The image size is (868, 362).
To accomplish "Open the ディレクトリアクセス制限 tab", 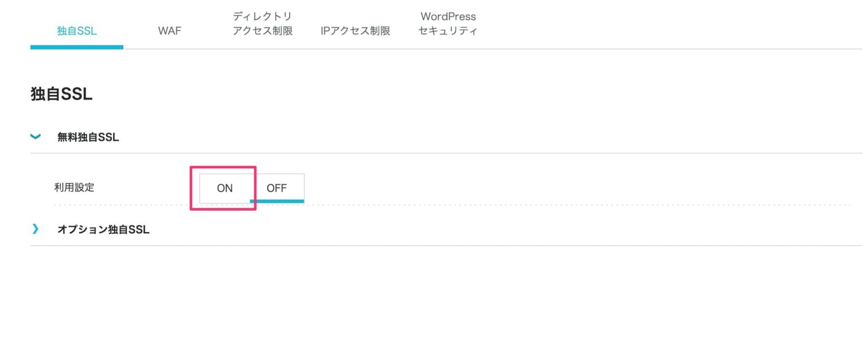I will pos(262,24).
